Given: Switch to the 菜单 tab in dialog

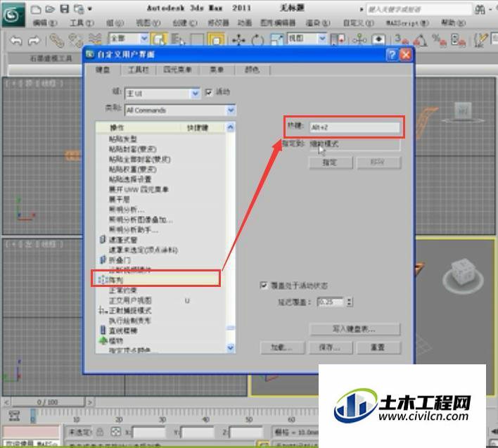Looking at the screenshot, I should point(217,70).
